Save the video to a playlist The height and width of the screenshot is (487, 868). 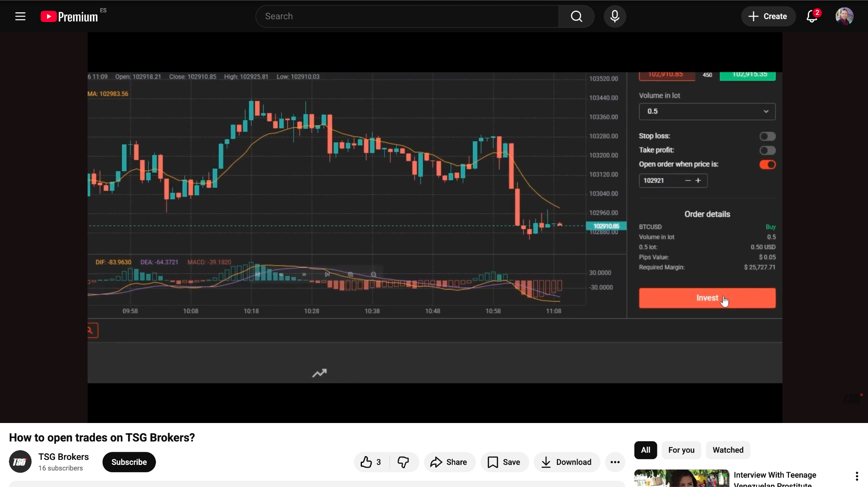(504, 462)
